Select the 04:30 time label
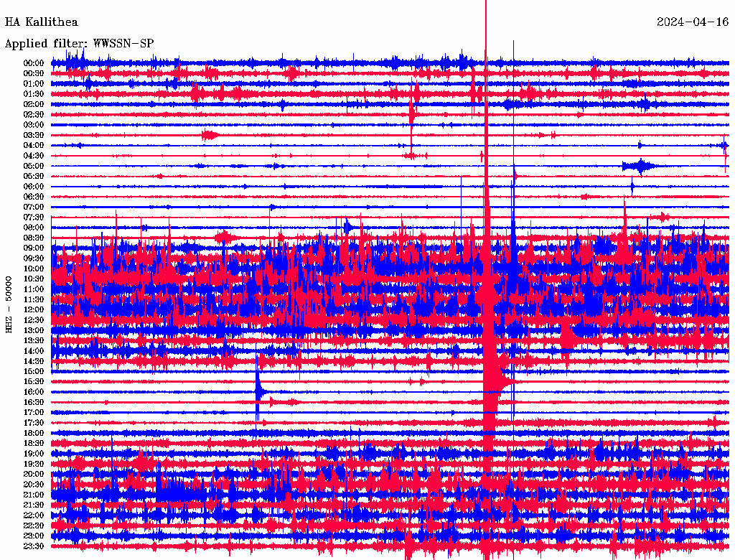This screenshot has width=735, height=560. [34, 156]
